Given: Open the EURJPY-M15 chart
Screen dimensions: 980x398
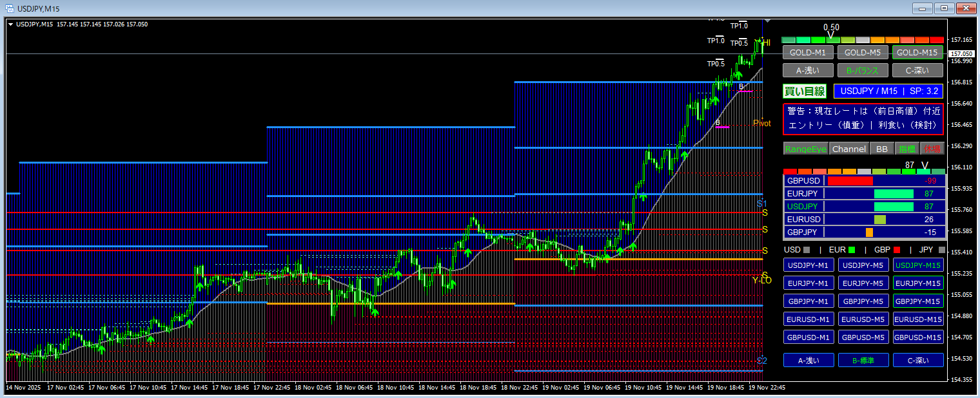Looking at the screenshot, I should tap(918, 283).
